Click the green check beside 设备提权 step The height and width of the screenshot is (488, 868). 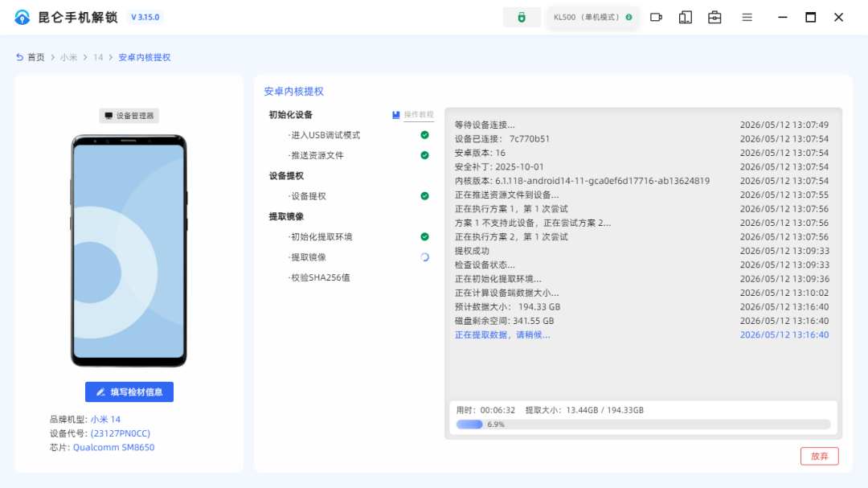coord(424,195)
